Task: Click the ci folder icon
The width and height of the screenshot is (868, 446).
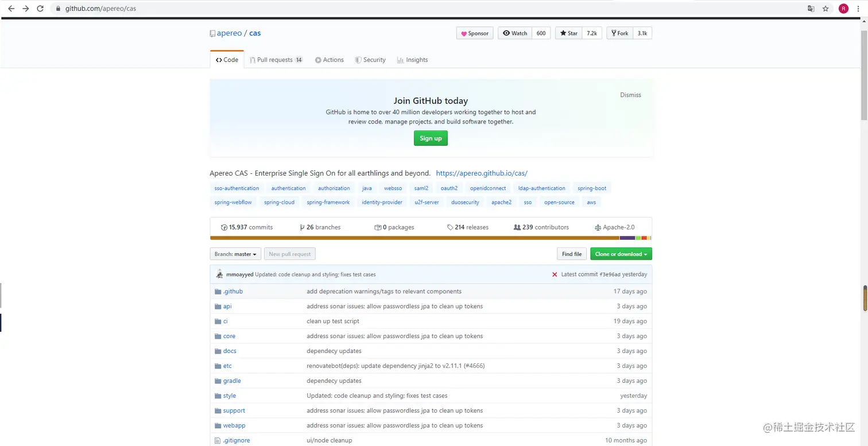Action: click(218, 321)
